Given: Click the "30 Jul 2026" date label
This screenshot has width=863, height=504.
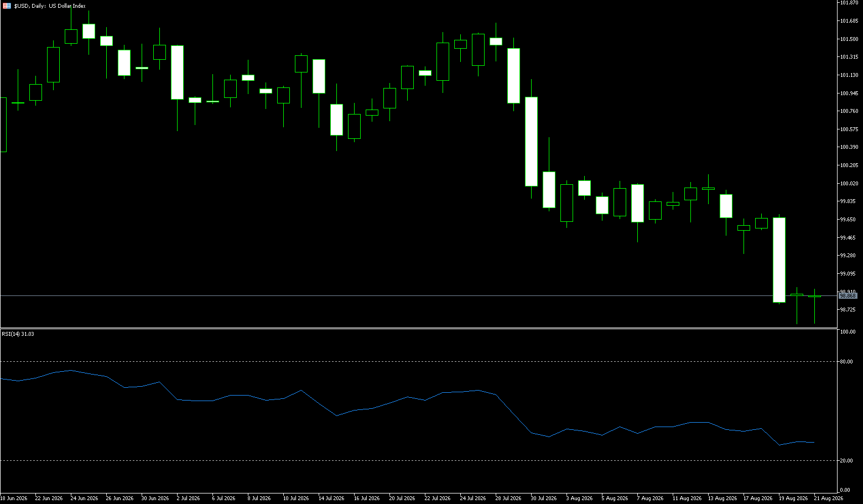Looking at the screenshot, I should [544, 498].
